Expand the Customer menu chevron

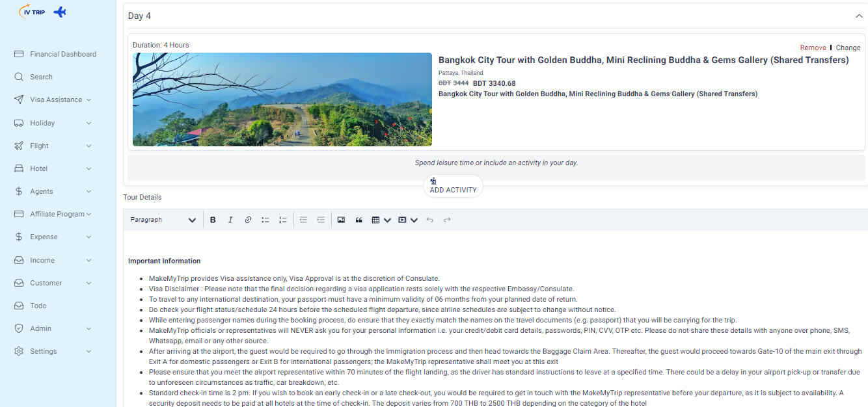click(88, 283)
